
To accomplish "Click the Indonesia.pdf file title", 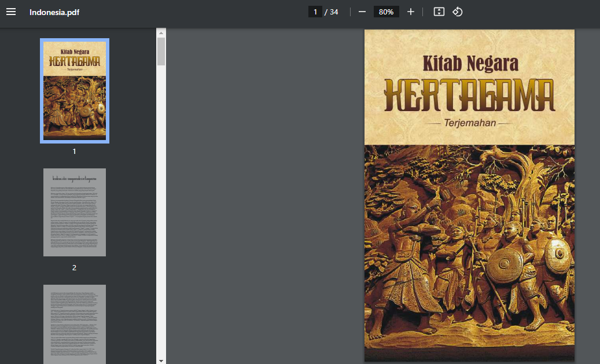I will click(x=54, y=12).
